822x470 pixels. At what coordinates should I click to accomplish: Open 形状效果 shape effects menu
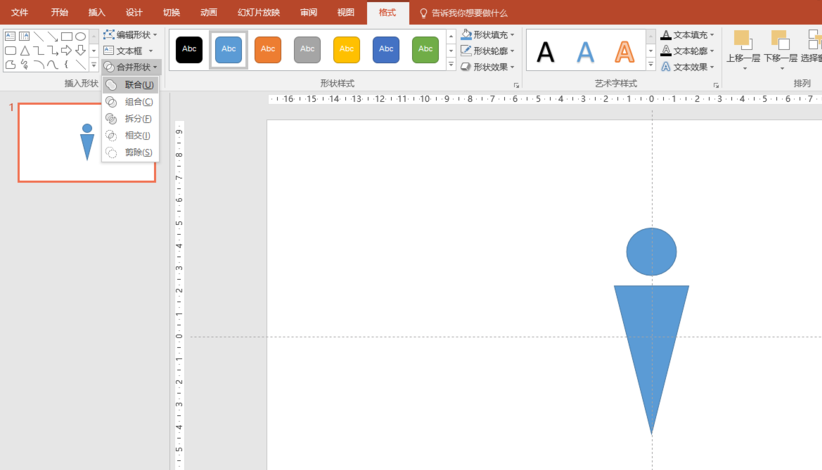488,67
